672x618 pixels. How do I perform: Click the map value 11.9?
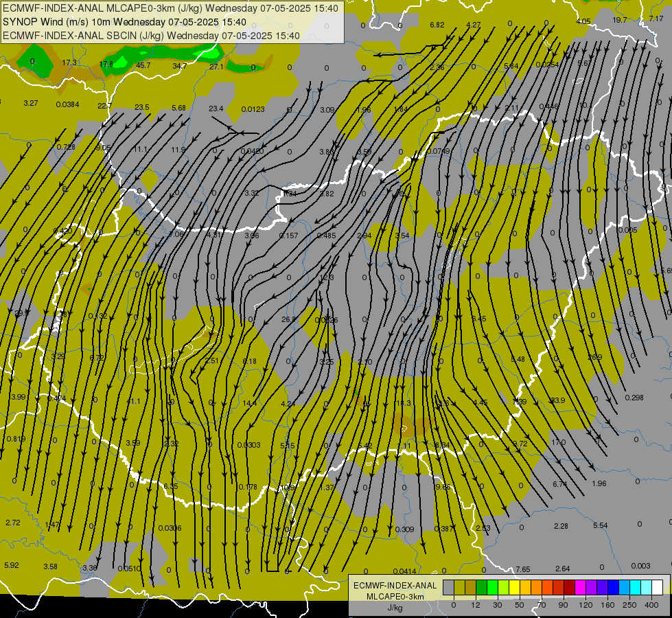click(x=178, y=150)
